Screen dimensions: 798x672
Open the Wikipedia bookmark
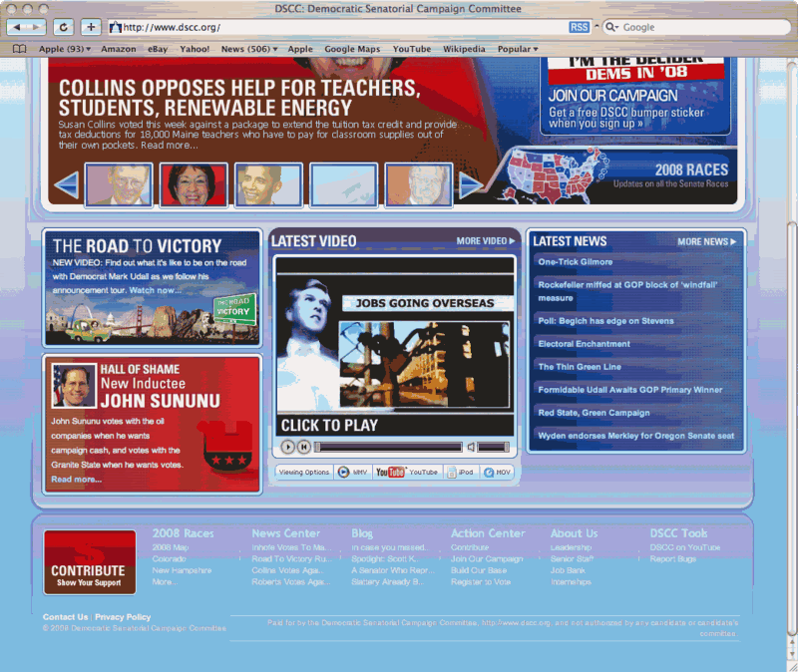pyautogui.click(x=464, y=49)
